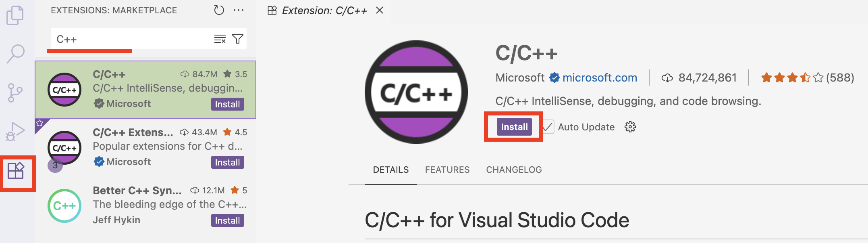Focus the extensions search box containing C++
The width and height of the screenshot is (868, 243).
[133, 39]
